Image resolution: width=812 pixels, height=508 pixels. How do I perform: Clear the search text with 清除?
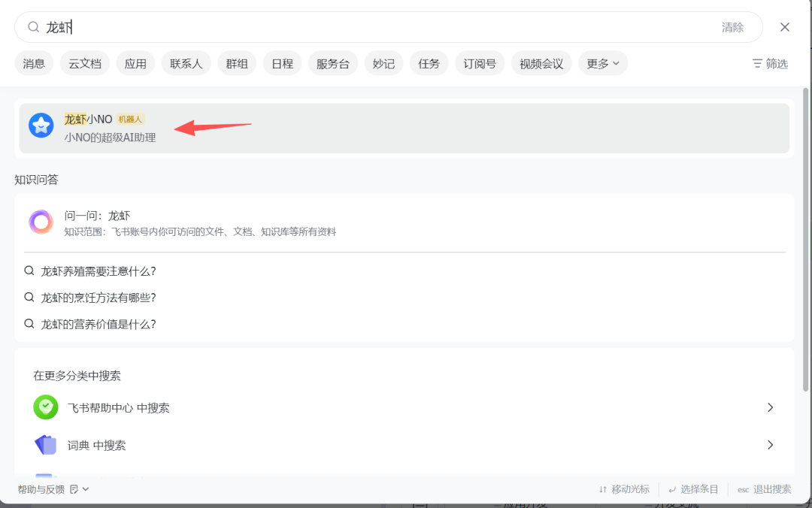tap(732, 27)
